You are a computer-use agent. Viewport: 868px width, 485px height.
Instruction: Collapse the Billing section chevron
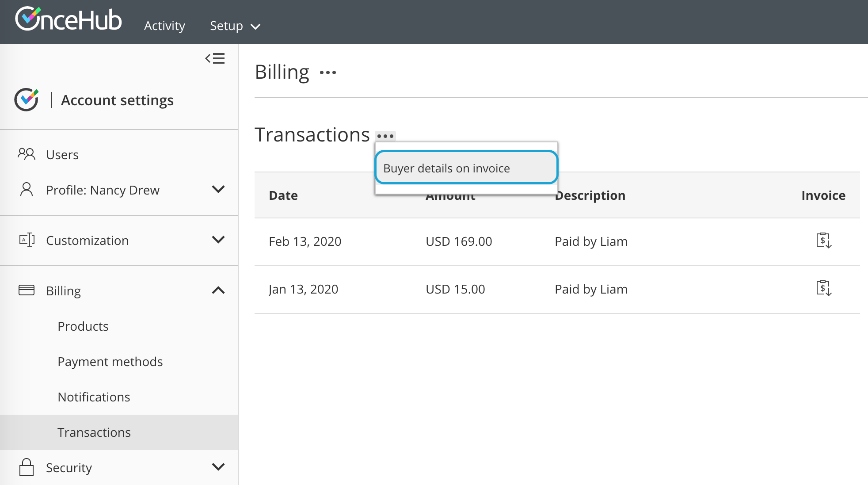click(218, 290)
